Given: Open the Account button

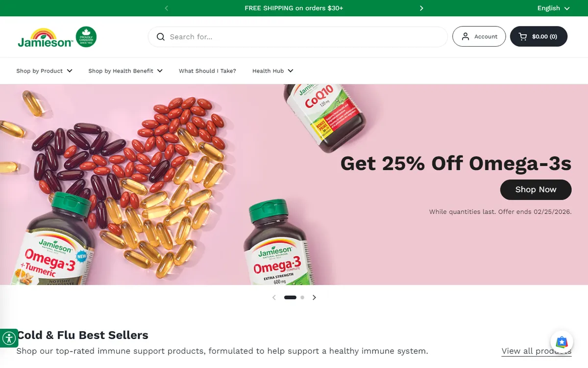Looking at the screenshot, I should click(x=479, y=37).
